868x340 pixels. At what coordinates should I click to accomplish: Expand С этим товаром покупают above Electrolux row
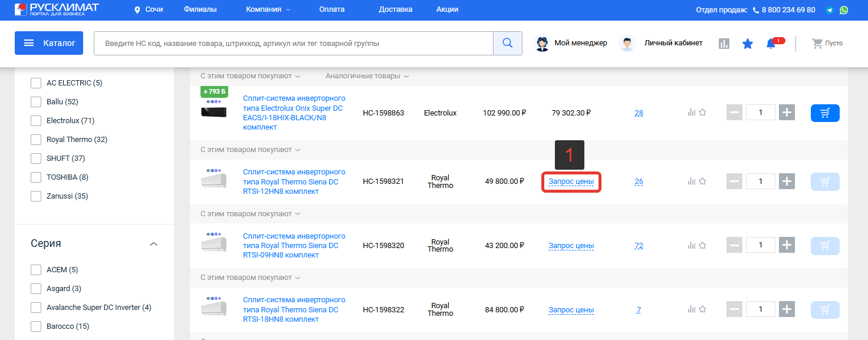(251, 76)
